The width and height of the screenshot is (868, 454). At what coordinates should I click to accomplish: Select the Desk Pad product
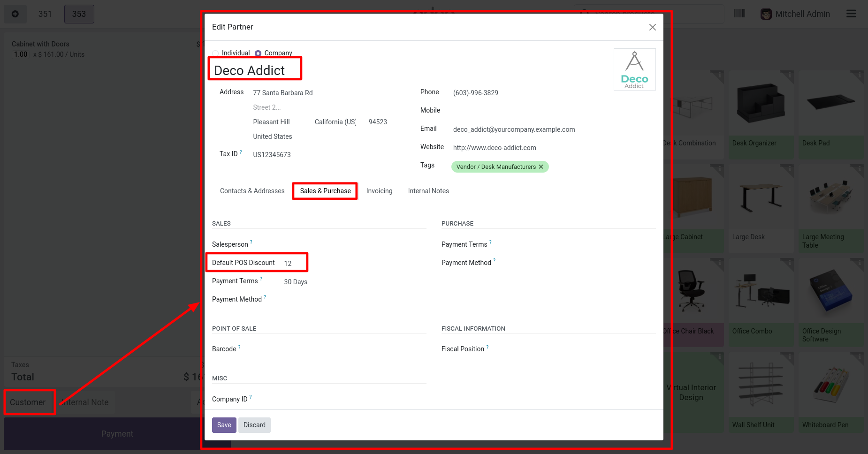(x=831, y=114)
